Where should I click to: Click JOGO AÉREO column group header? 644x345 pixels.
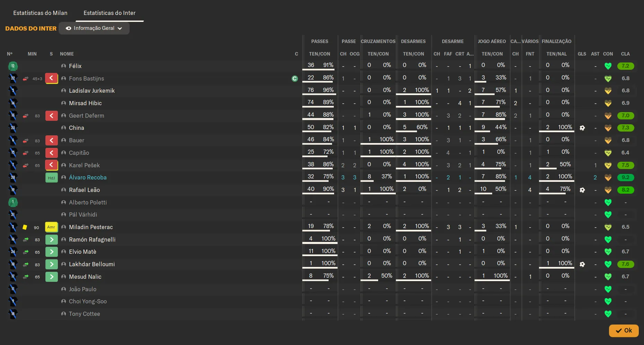[492, 41]
